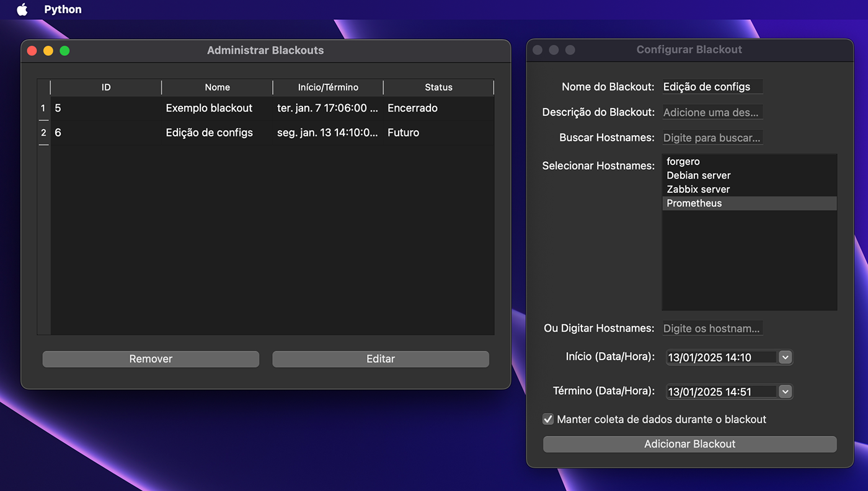The height and width of the screenshot is (491, 868).
Task: Click the Ou Digitar Hostnames field
Action: [x=712, y=329]
